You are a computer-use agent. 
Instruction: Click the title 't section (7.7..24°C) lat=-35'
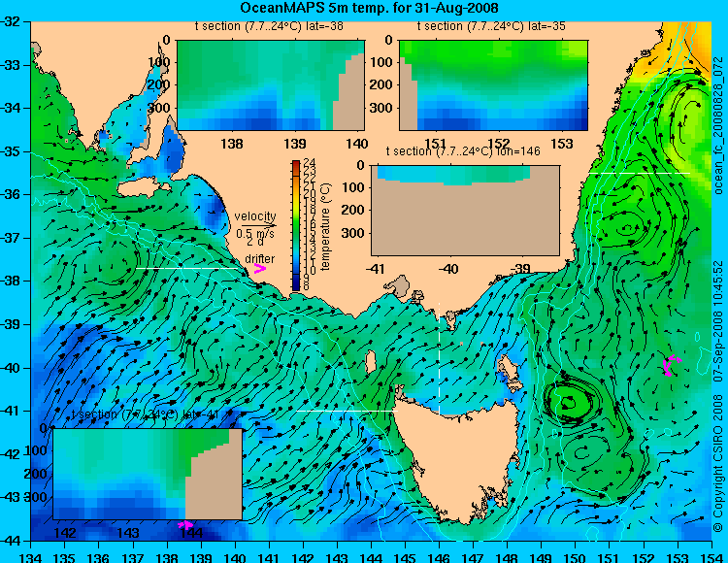coord(491,26)
